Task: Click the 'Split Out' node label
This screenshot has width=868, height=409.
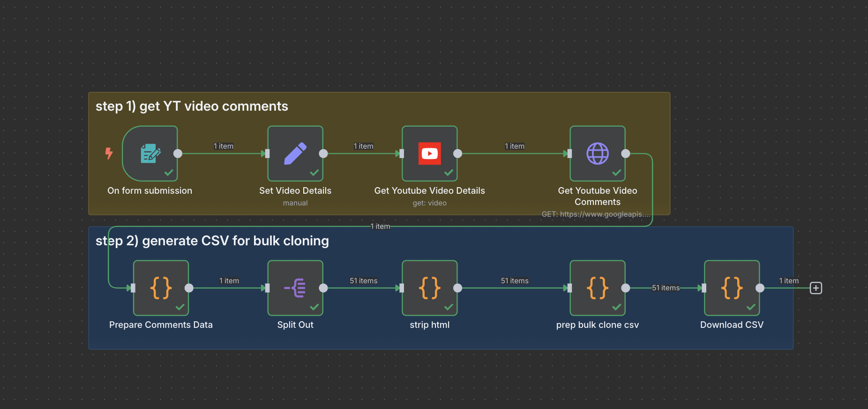Action: pos(295,325)
